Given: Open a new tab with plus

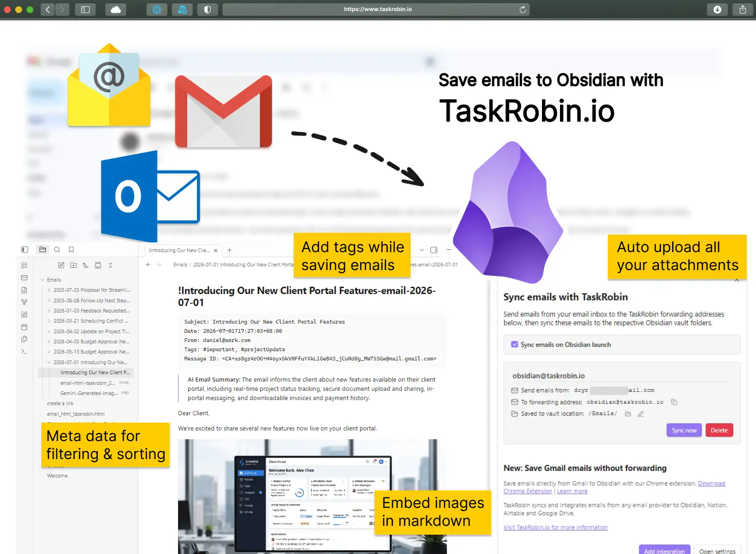Looking at the screenshot, I should pos(229,250).
